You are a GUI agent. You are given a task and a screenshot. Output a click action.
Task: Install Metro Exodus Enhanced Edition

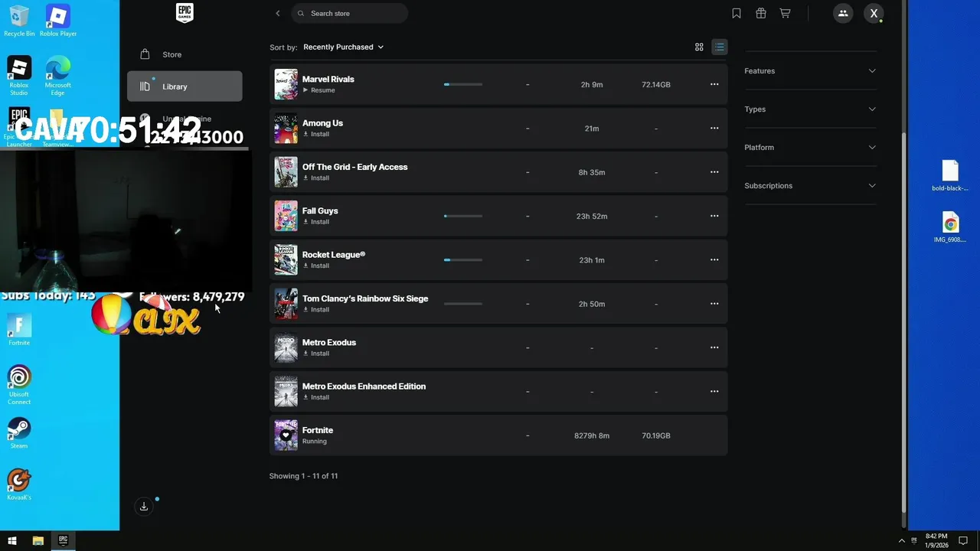tap(316, 397)
